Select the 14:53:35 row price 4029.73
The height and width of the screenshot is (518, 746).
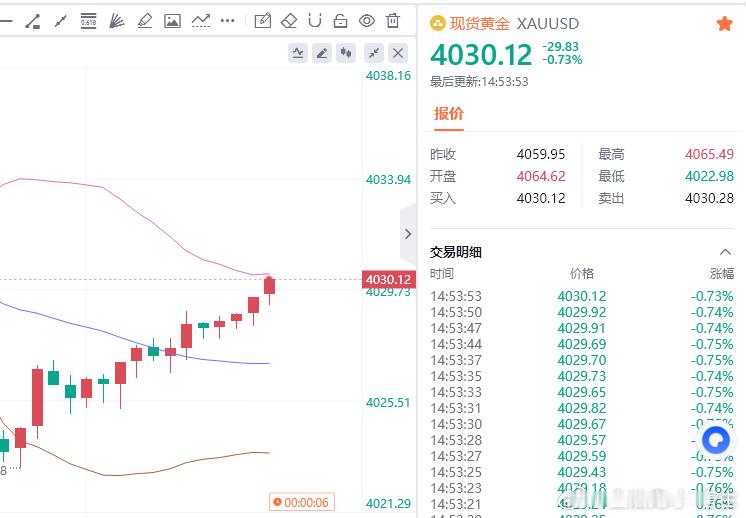[582, 376]
